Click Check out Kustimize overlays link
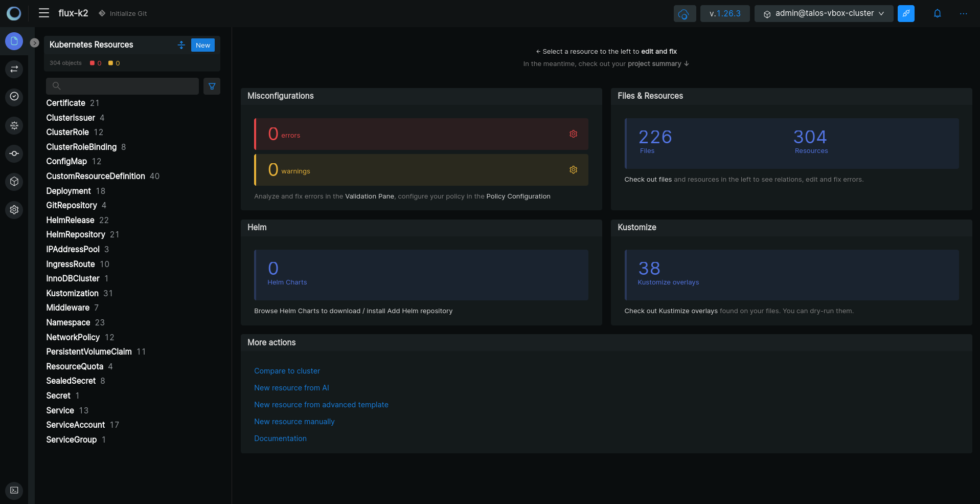The image size is (980, 504). 671,311
